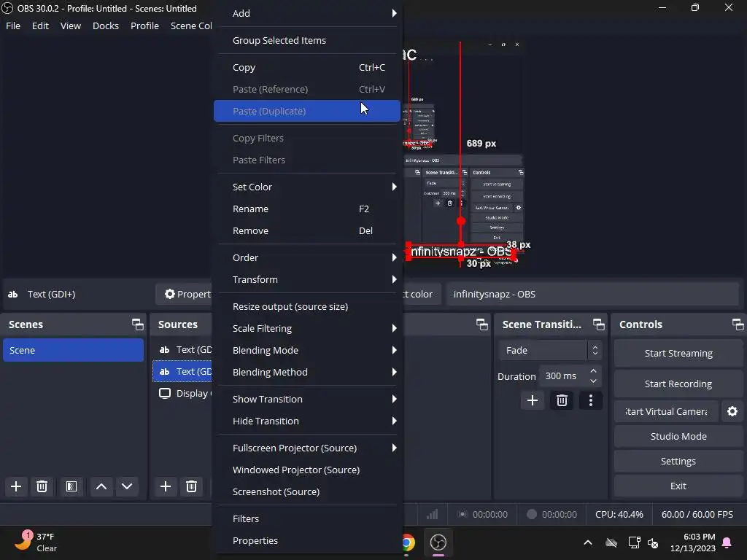
Task: Click text field containing infinitysnapz - OBS
Action: point(592,295)
